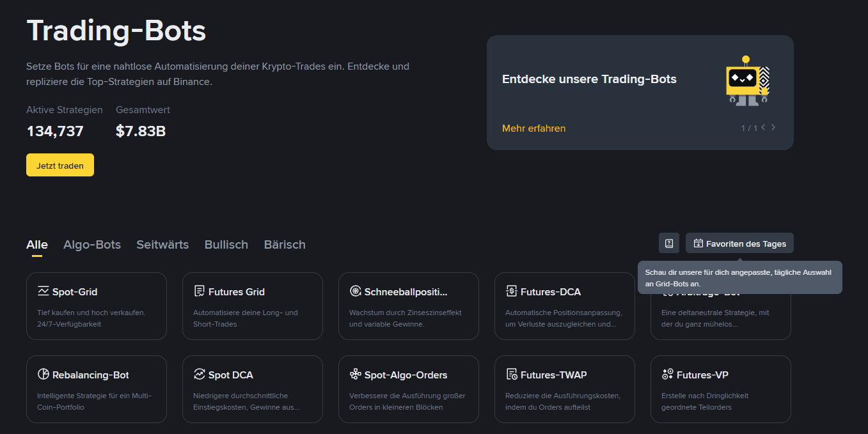Open the help guide icon button
The width and height of the screenshot is (868, 434).
coord(669,243)
